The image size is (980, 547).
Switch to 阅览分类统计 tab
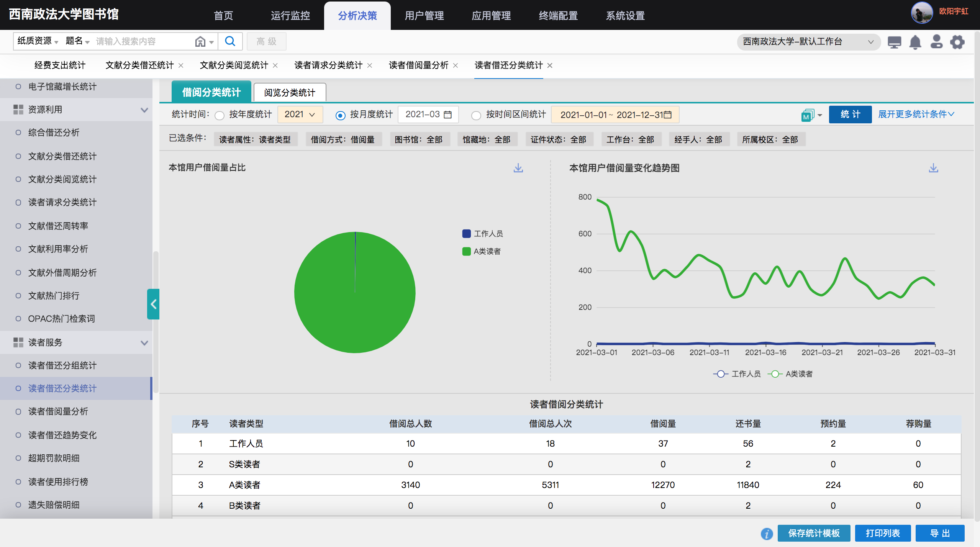(x=290, y=92)
